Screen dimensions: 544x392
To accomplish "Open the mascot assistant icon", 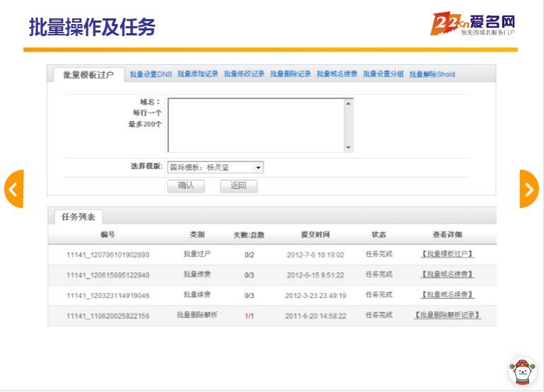I will click(x=522, y=371).
